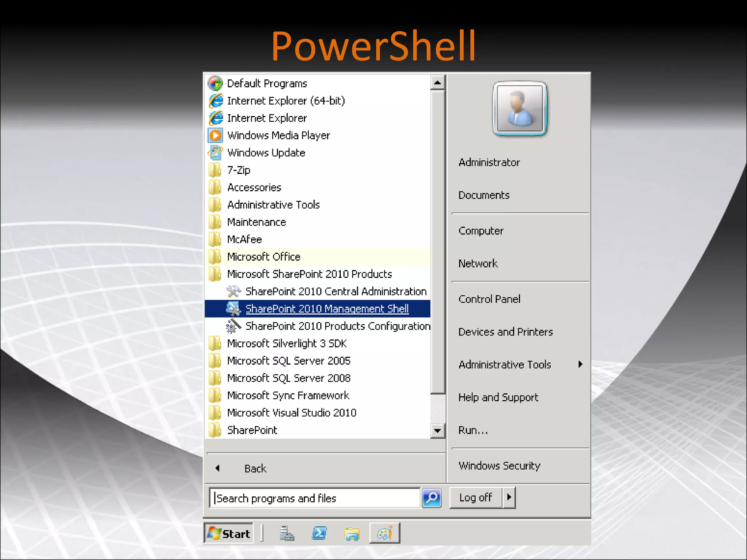Open the 7-Zip folder icon
The height and width of the screenshot is (560, 747).
(x=215, y=170)
